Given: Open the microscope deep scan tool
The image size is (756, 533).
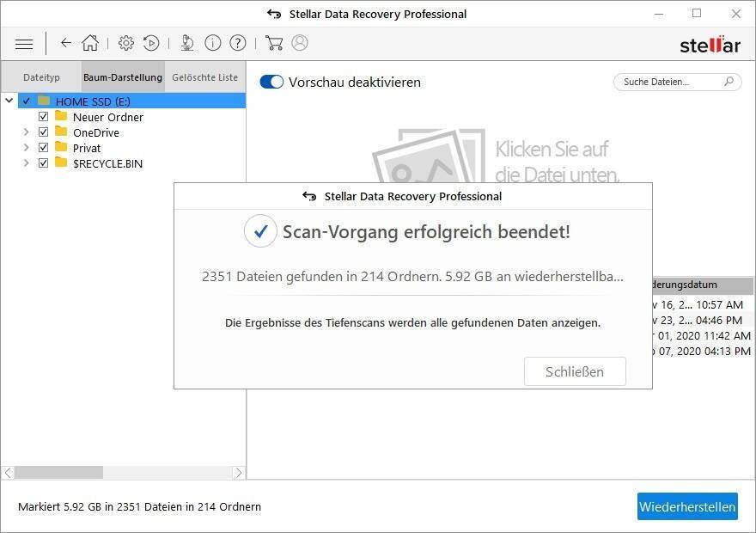Looking at the screenshot, I should (187, 43).
